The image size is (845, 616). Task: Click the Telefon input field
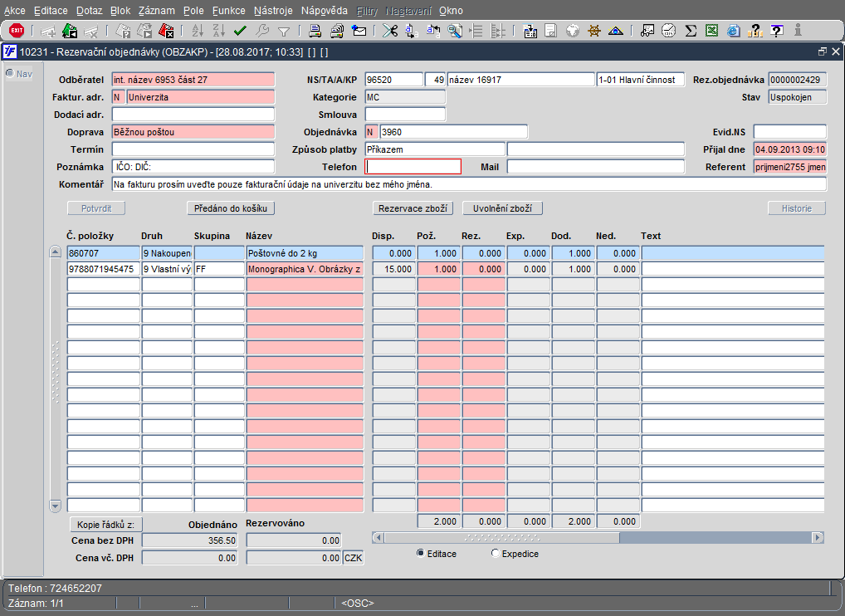click(x=413, y=167)
